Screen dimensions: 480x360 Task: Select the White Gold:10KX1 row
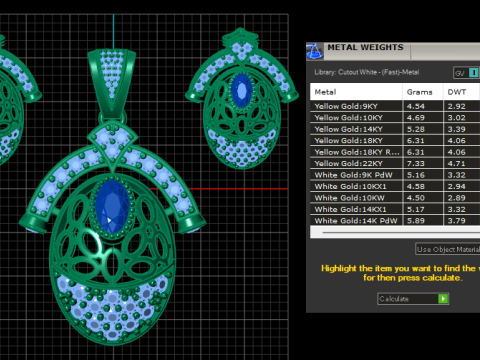(x=395, y=186)
